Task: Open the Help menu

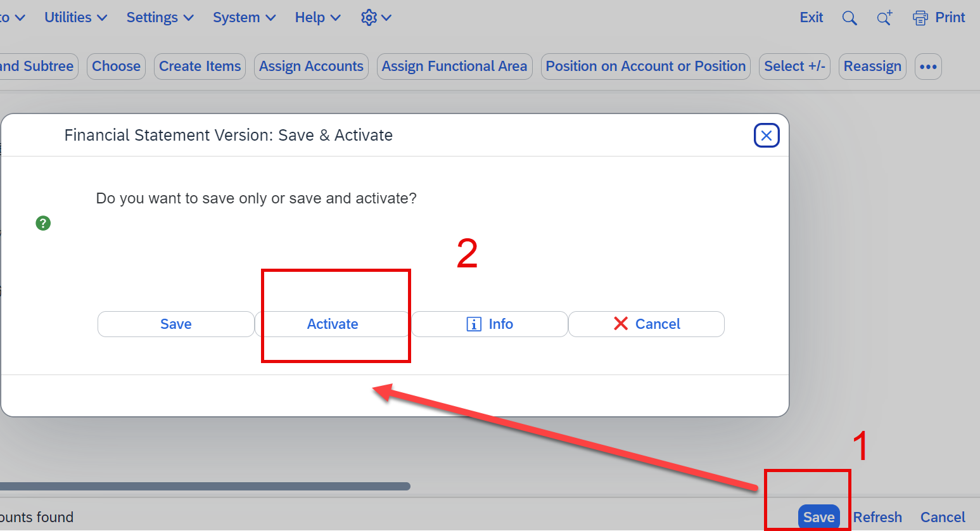Action: [317, 18]
